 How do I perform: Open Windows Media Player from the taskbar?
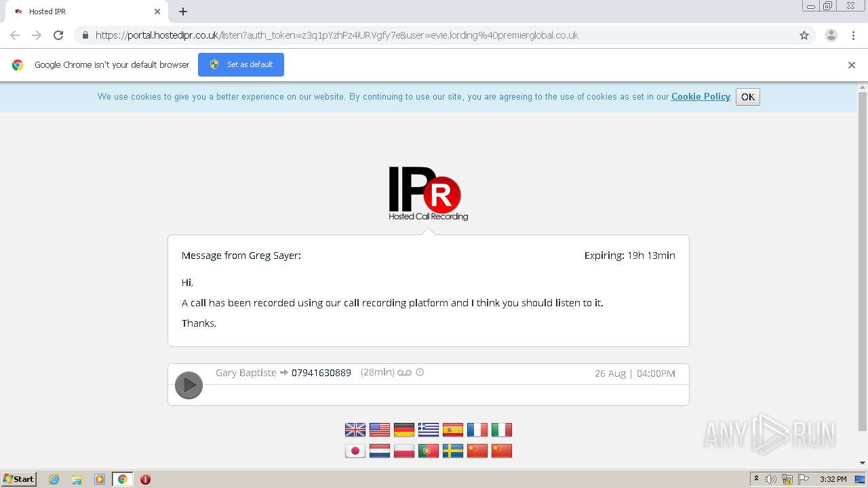pyautogui.click(x=100, y=479)
